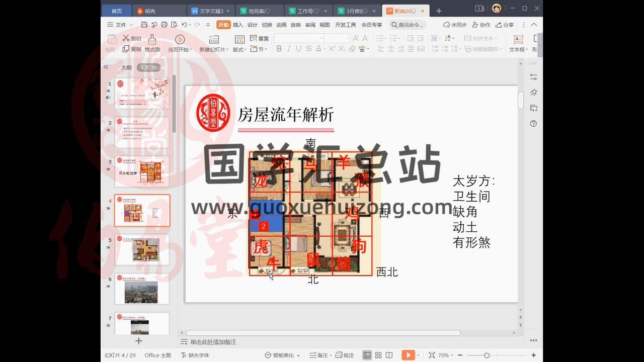Click the format painter (格式刷) icon
The height and width of the screenshot is (362, 644).
click(x=152, y=40)
